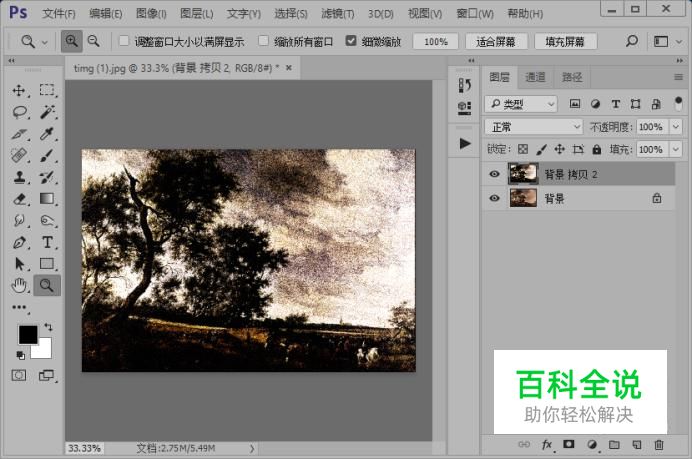Filter layers by shape layers
The height and width of the screenshot is (459, 692).
[x=636, y=104]
